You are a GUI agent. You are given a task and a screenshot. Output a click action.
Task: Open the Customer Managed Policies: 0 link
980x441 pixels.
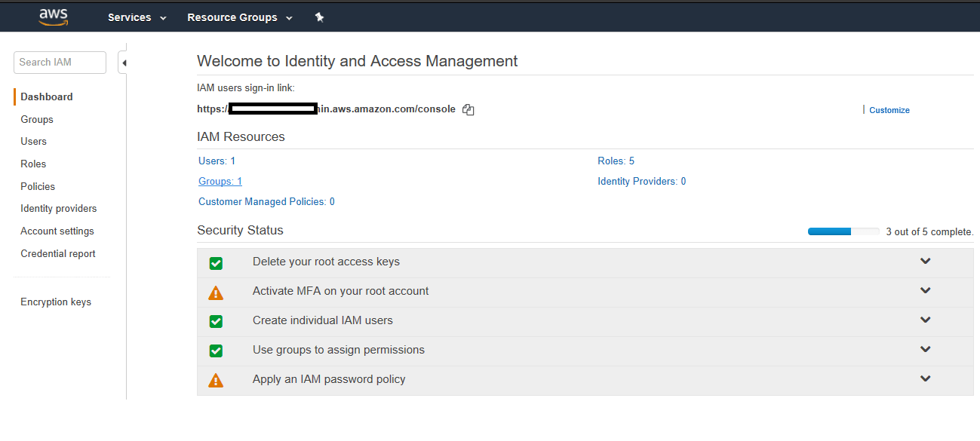coord(266,201)
